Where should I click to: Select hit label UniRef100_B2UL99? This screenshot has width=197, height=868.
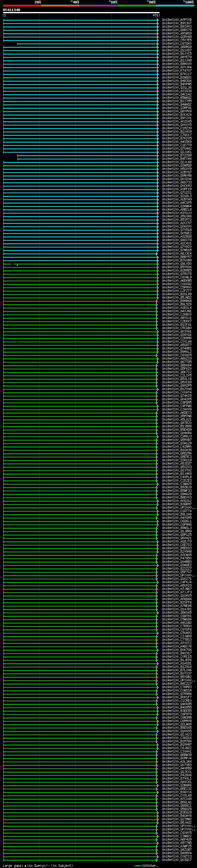point(176,294)
